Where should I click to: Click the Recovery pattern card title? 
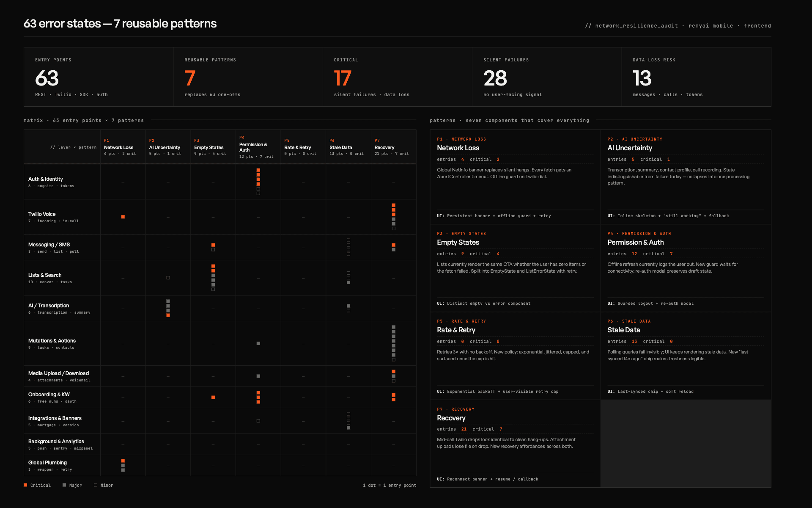coord(451,418)
